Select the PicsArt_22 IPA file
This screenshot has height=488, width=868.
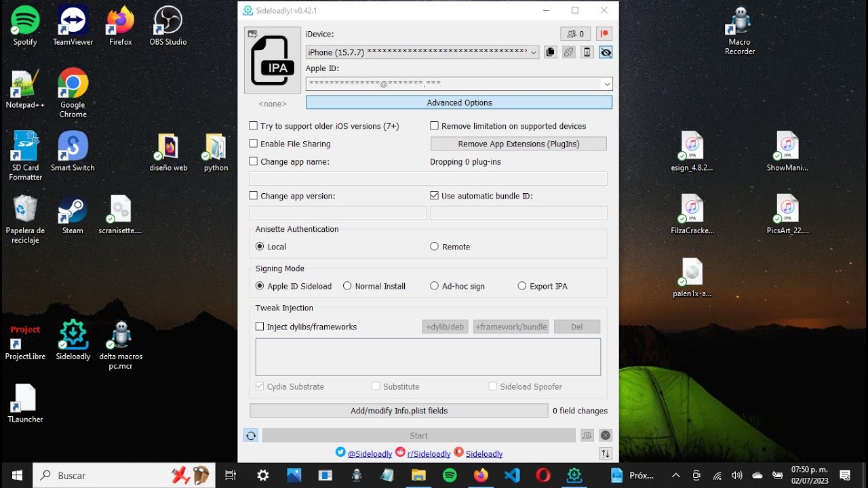(x=787, y=215)
